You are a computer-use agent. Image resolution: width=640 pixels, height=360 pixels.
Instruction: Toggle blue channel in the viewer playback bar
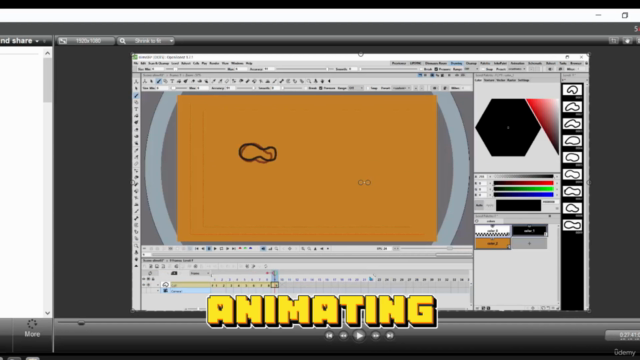tap(251, 249)
